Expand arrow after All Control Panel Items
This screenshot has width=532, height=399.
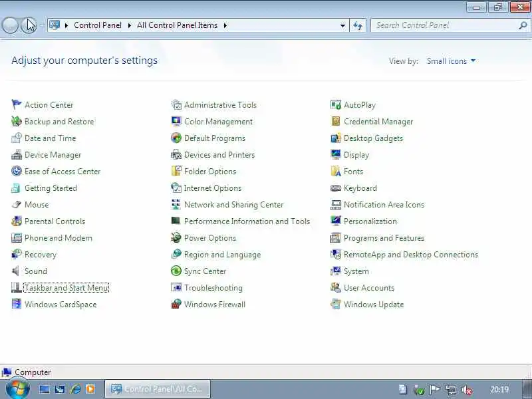click(x=225, y=25)
